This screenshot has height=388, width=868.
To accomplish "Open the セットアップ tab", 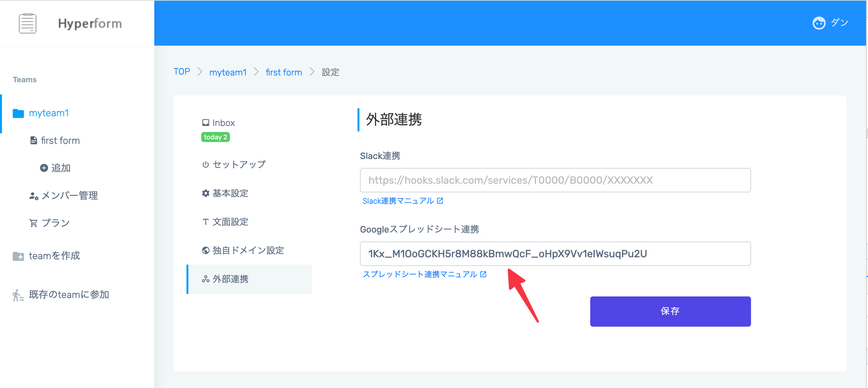I will (x=239, y=164).
